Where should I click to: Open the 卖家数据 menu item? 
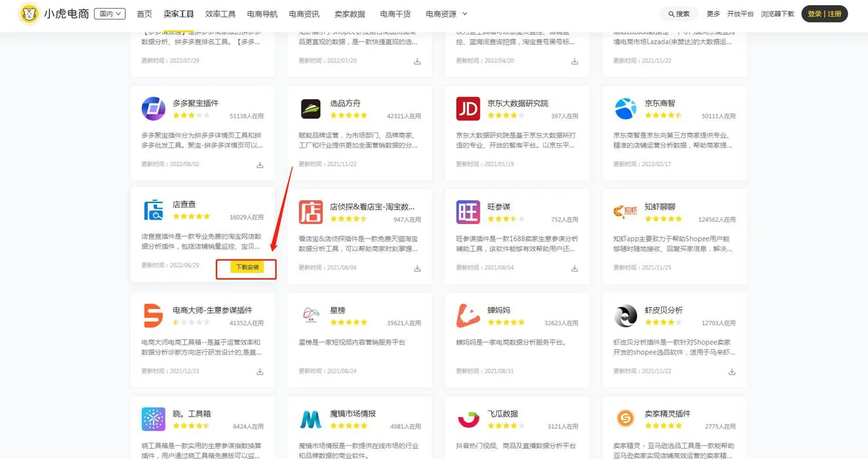[x=350, y=14]
